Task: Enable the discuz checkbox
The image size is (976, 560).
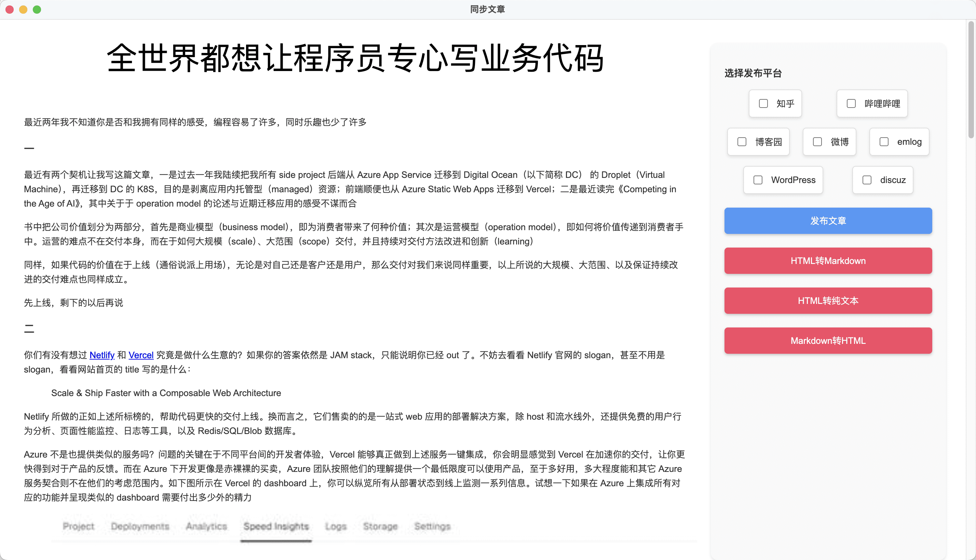Action: [867, 180]
